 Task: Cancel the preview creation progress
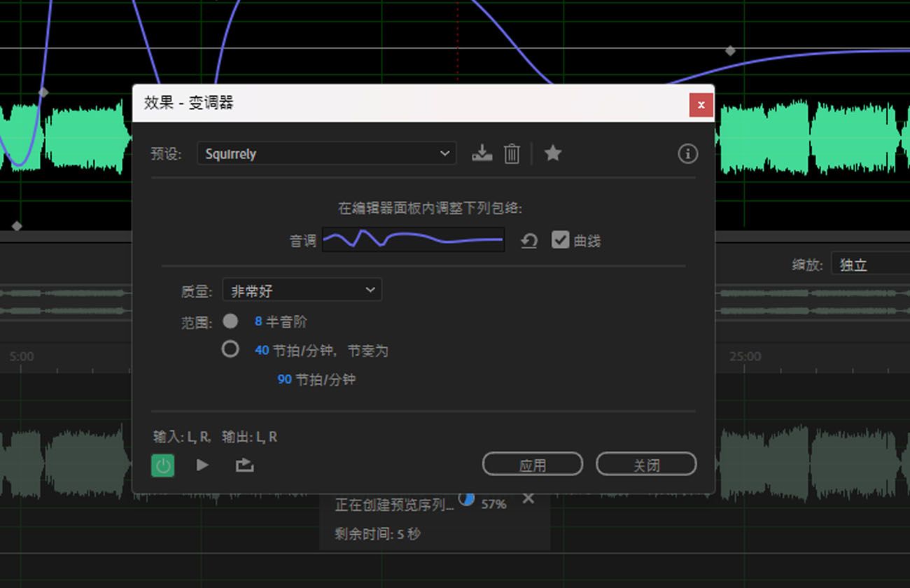tap(528, 498)
